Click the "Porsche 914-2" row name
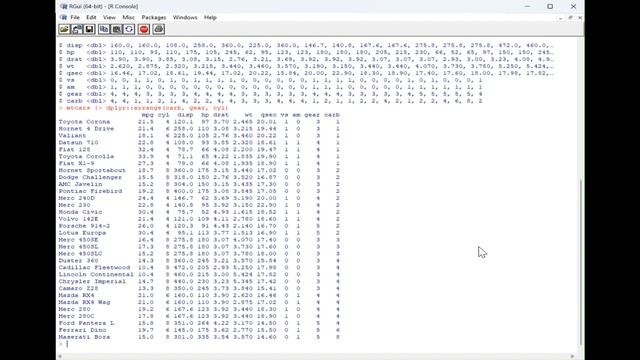Screen dimensions: 640x360 84,226
